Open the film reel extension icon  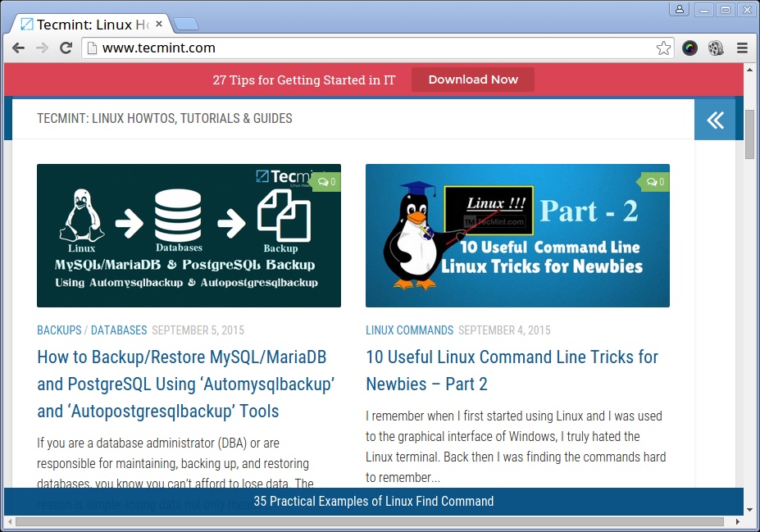tap(716, 48)
